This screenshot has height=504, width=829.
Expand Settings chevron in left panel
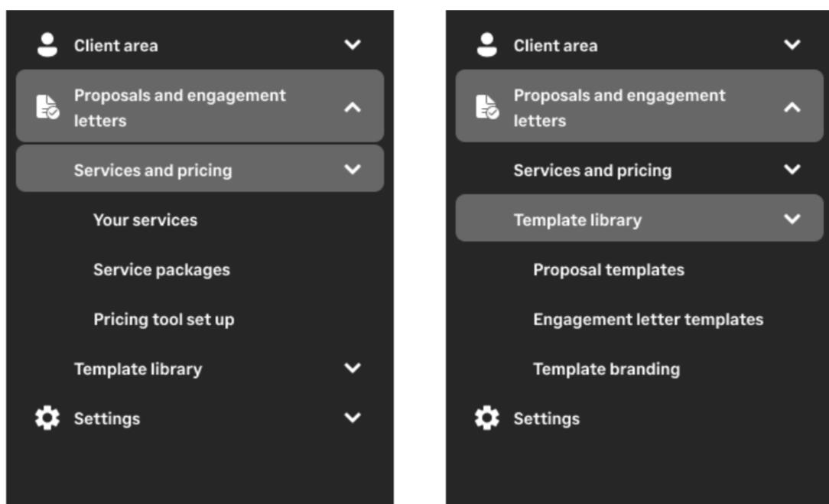[x=353, y=418]
